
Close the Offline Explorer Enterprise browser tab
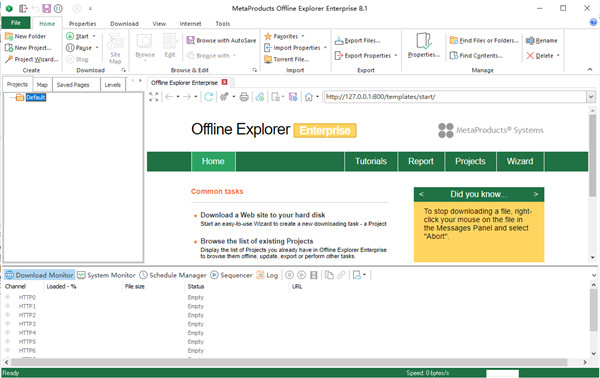225,82
